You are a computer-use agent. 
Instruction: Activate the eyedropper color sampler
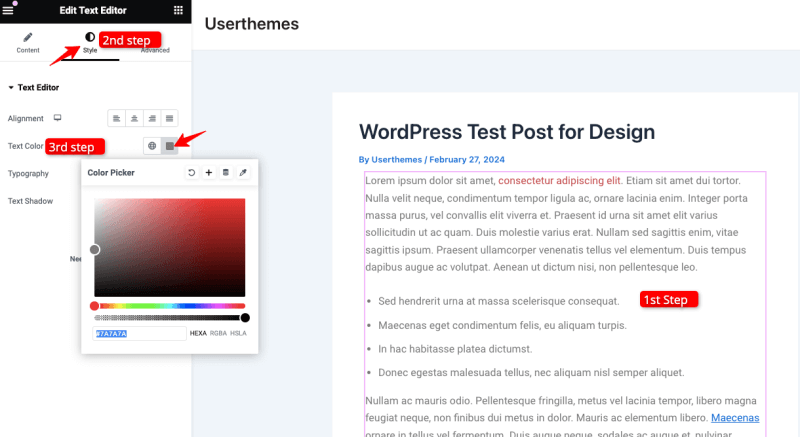pos(243,173)
